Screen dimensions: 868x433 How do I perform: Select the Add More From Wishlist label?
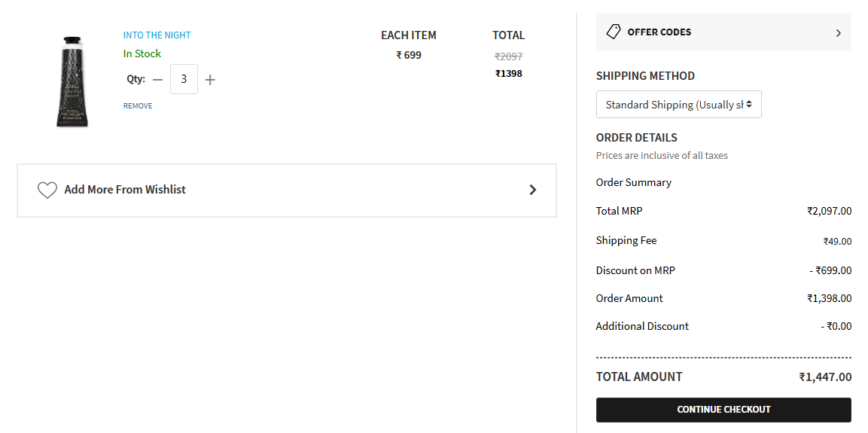[x=125, y=189]
